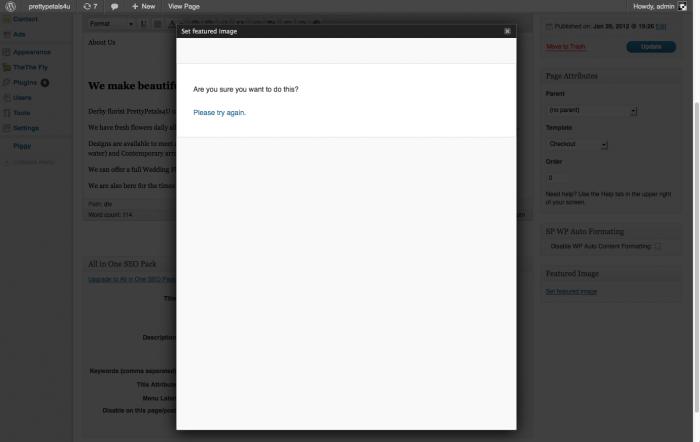Open the TheThe Fly menu item
This screenshot has width=700, height=442.
click(x=30, y=67)
